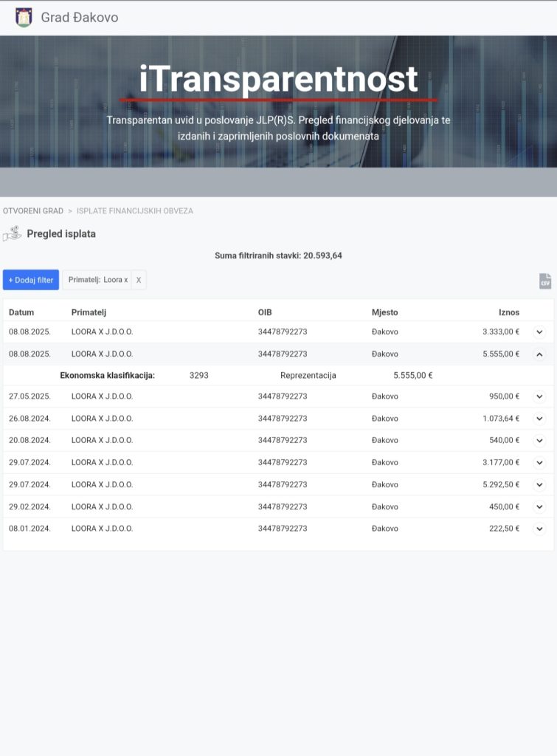This screenshot has height=756, width=557.
Task: Expand the 27.05.2025. payment row
Action: [x=539, y=396]
